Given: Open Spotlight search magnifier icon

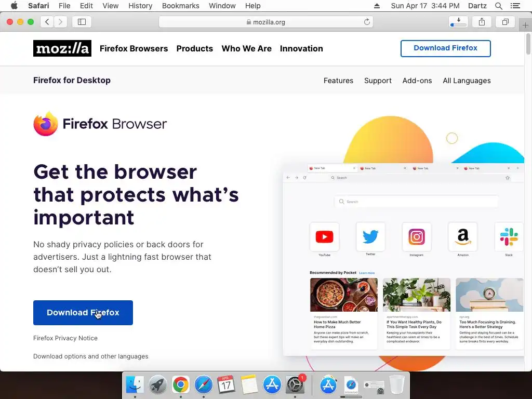Looking at the screenshot, I should coord(498,6).
